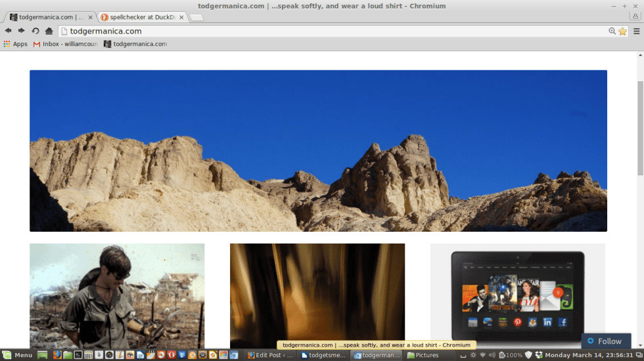This screenshot has width=644, height=361.
Task: Go forward with the forward arrow
Action: 21,31
